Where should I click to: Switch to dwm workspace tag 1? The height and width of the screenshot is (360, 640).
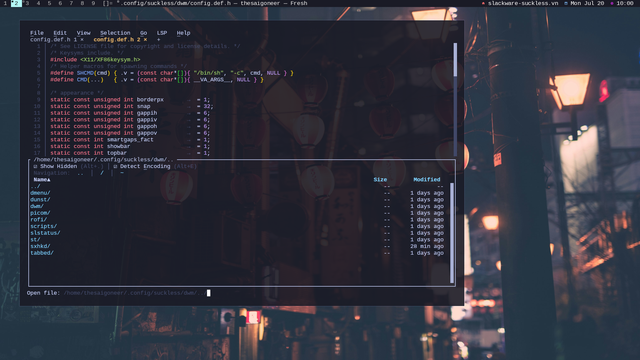5,3
